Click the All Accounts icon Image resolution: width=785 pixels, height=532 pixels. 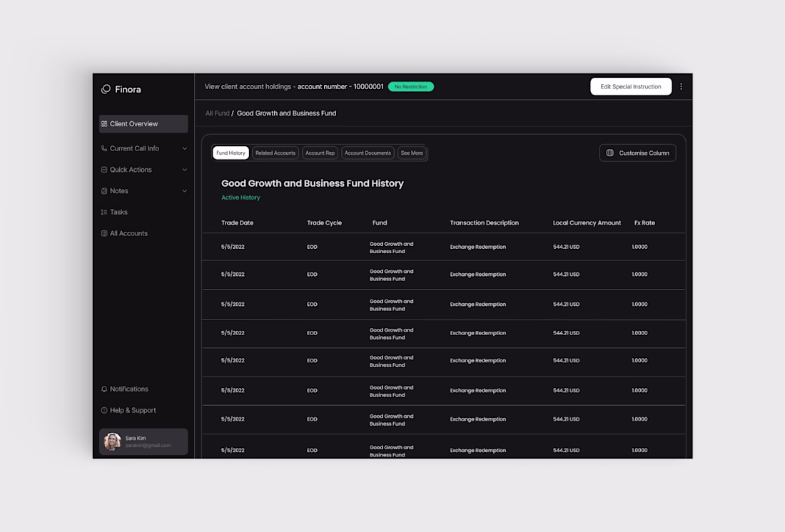point(104,233)
